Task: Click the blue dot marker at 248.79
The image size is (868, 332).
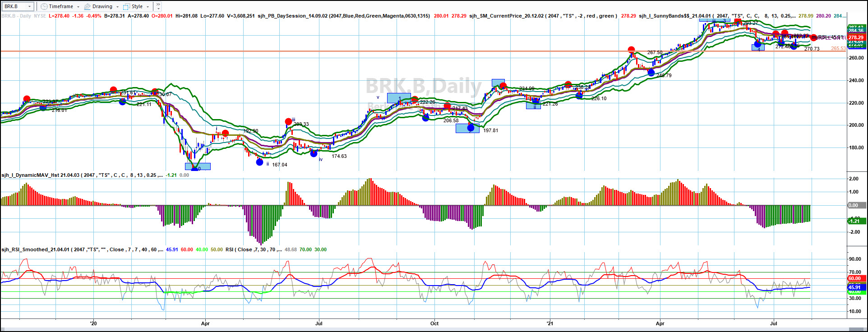Action: (651, 72)
